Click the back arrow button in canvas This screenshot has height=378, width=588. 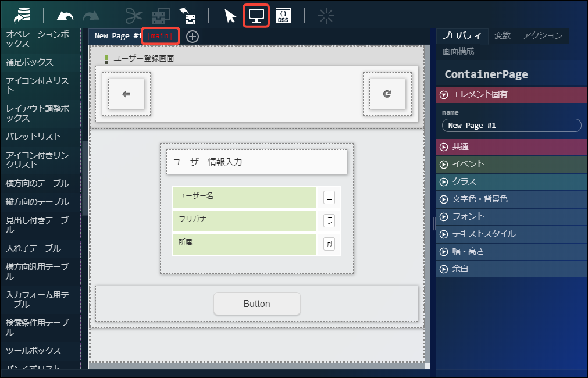click(x=126, y=94)
